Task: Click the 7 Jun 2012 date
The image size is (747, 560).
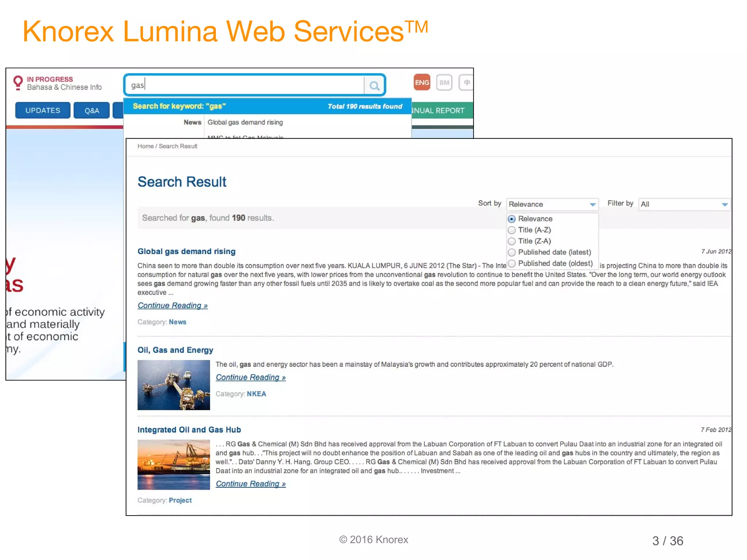Action: pyautogui.click(x=716, y=252)
